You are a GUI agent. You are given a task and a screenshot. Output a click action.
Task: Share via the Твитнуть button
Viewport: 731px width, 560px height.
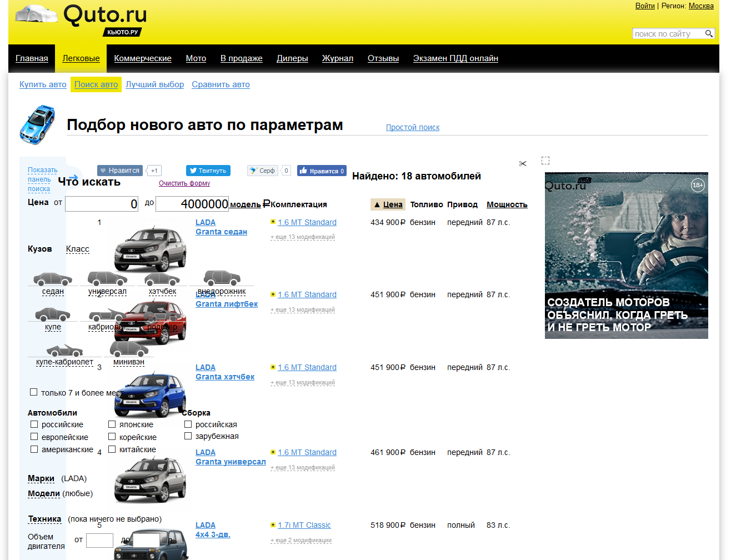coord(208,171)
